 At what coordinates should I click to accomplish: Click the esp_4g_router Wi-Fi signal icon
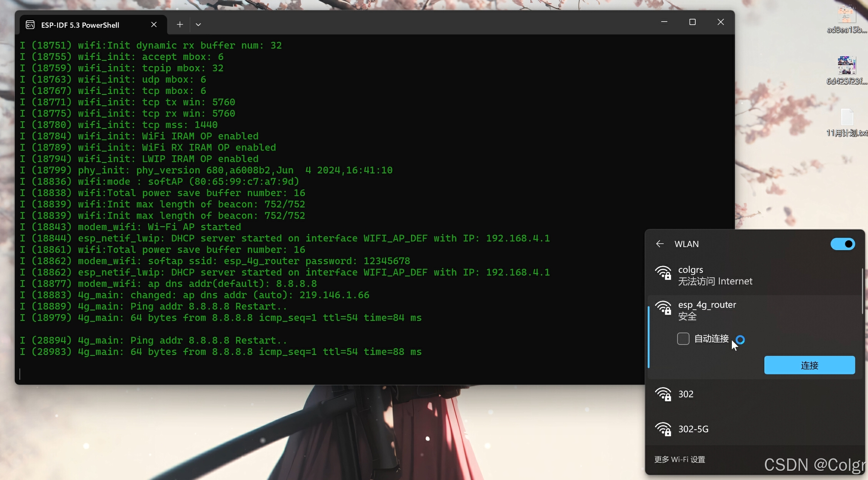coord(663,308)
